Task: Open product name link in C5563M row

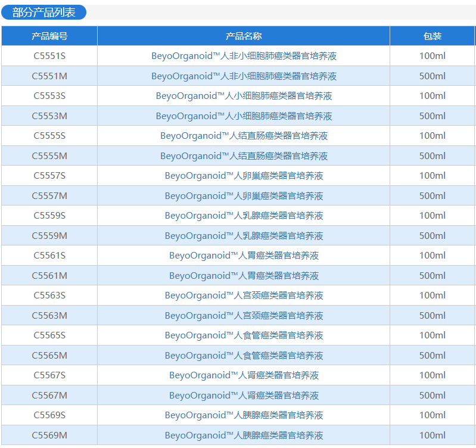Action: pyautogui.click(x=244, y=316)
